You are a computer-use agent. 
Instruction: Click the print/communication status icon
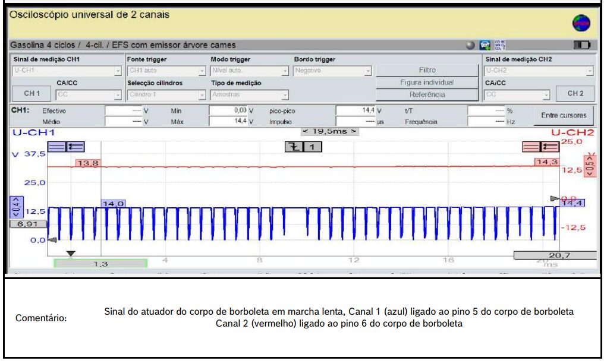coord(485,45)
